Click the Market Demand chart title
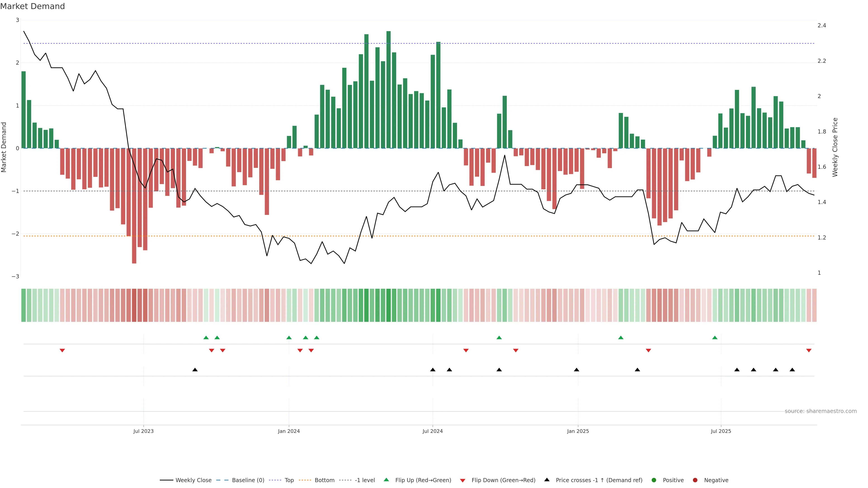The image size is (868, 488). pos(32,6)
